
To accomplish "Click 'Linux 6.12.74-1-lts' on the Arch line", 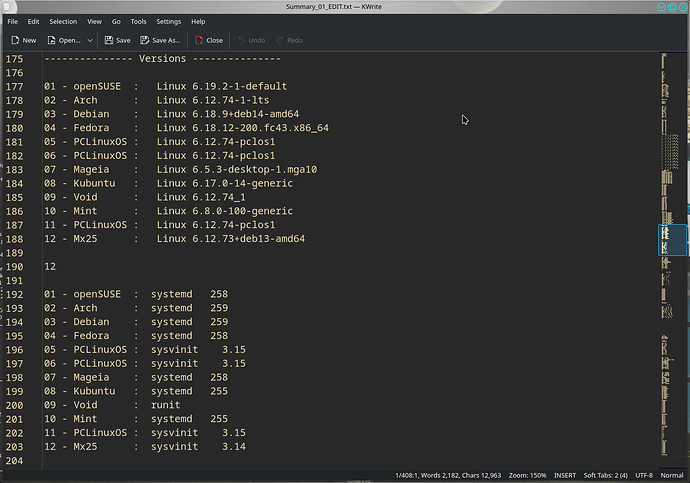I will (213, 100).
